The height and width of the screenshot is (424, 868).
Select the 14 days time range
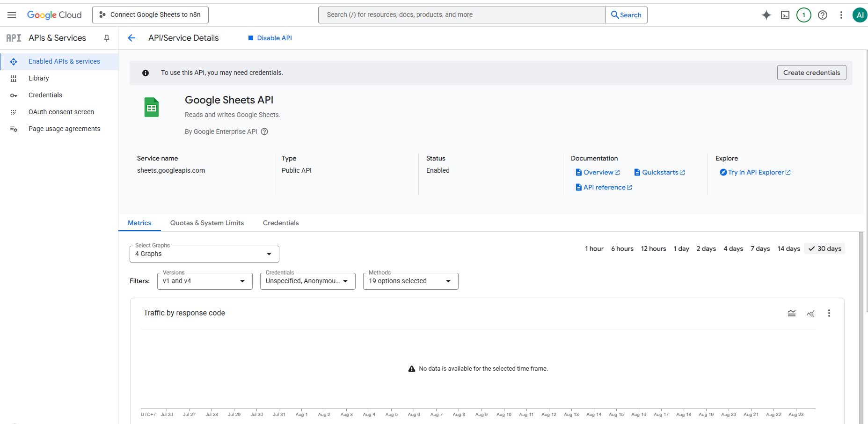tap(789, 249)
